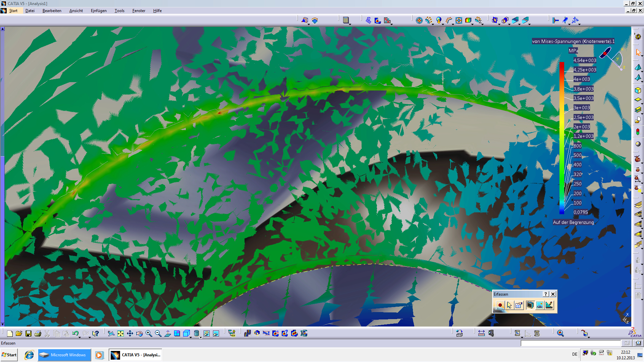644x362 pixels.
Task: Click the measure between ruler icon
Action: pos(481,334)
